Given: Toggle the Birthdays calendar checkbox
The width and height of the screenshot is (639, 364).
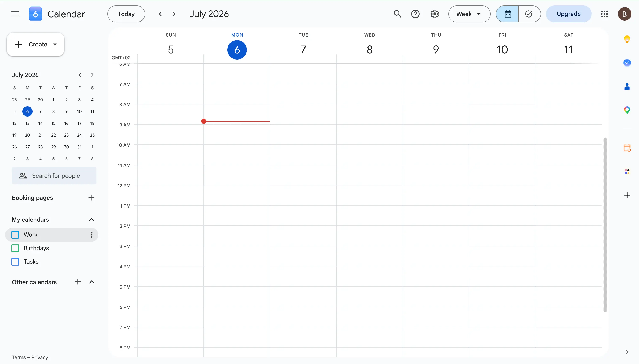Looking at the screenshot, I should pos(15,248).
